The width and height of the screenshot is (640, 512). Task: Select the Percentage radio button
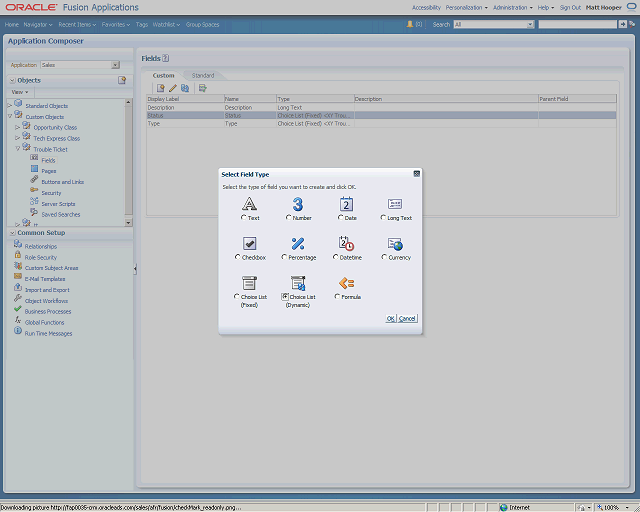pyautogui.click(x=284, y=257)
